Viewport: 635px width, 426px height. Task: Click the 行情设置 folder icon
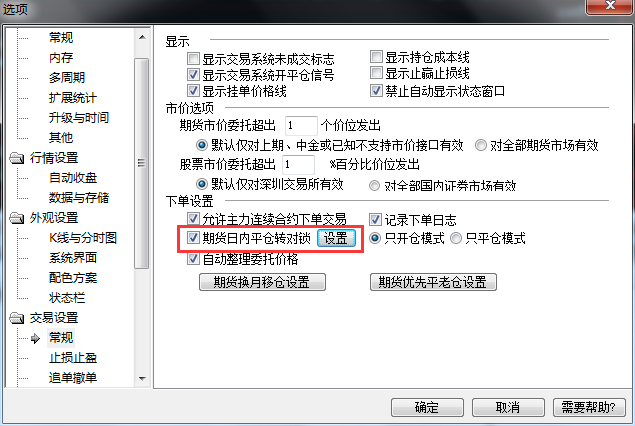pyautogui.click(x=17, y=158)
